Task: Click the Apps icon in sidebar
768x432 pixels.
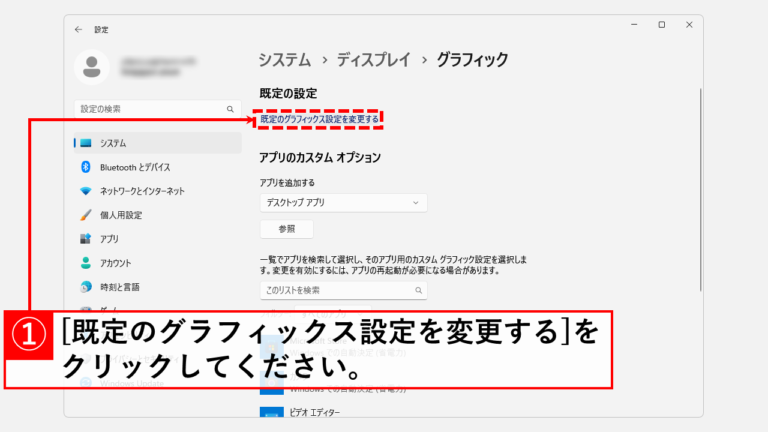Action: pyautogui.click(x=86, y=239)
